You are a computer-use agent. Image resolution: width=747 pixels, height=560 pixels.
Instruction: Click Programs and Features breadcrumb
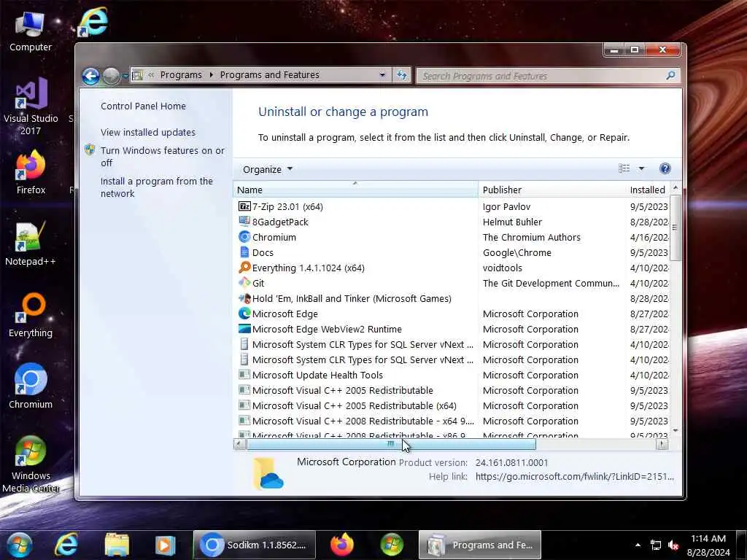click(x=270, y=75)
